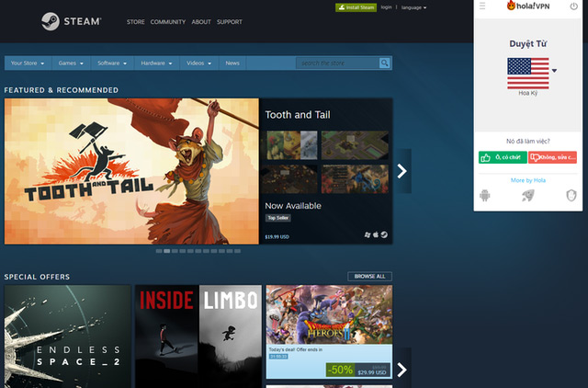Open the first Tooth and Tail screenshot thumbnail
This screenshot has height=388, width=588.
(x=292, y=145)
